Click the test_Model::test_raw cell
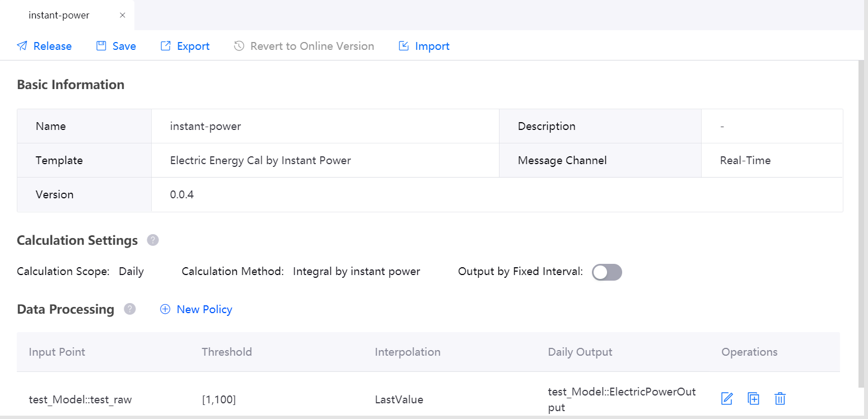Viewport: 868px width, 419px height. coord(80,399)
